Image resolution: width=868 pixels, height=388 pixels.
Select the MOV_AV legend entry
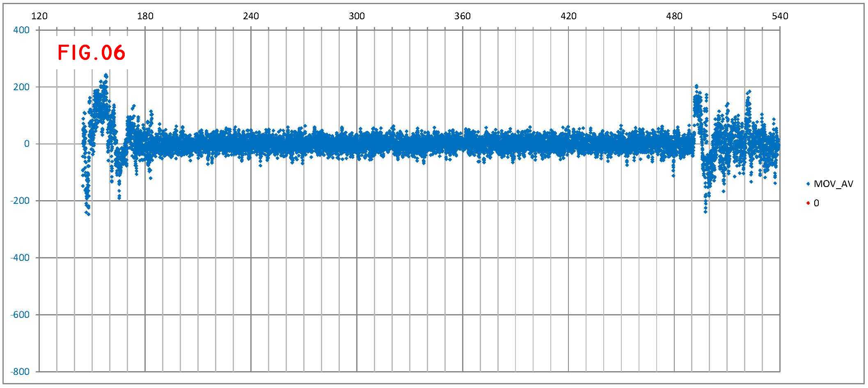pyautogui.click(x=829, y=184)
